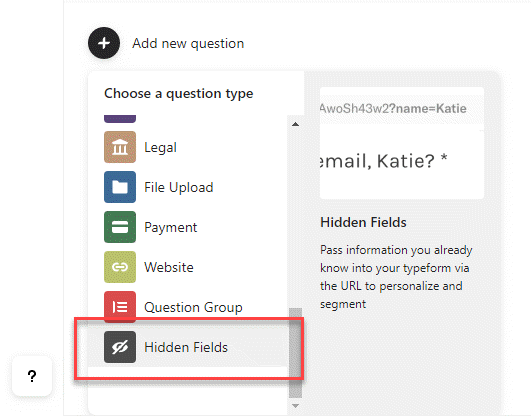Image resolution: width=531 pixels, height=416 pixels.
Task: Select the Legal bank icon
Action: click(x=120, y=147)
